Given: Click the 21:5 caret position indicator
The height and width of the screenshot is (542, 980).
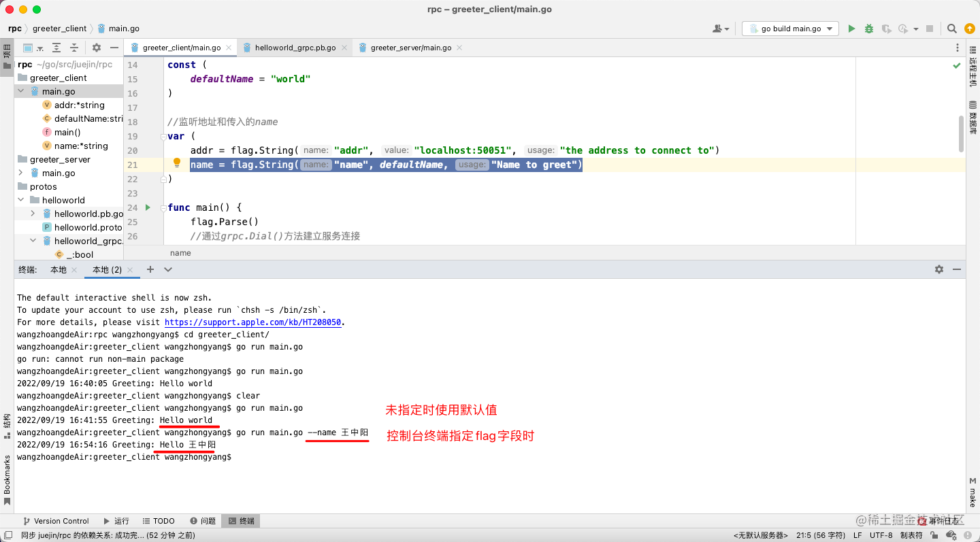Looking at the screenshot, I should pos(820,535).
